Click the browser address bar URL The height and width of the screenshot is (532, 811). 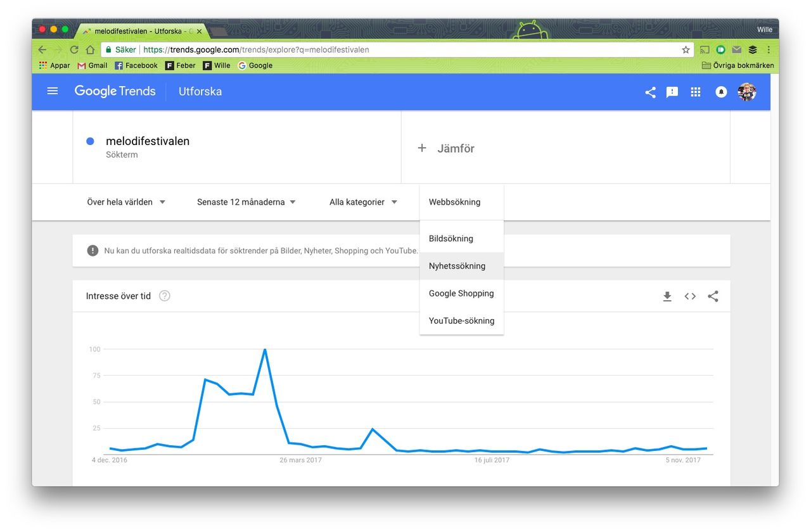click(x=256, y=49)
